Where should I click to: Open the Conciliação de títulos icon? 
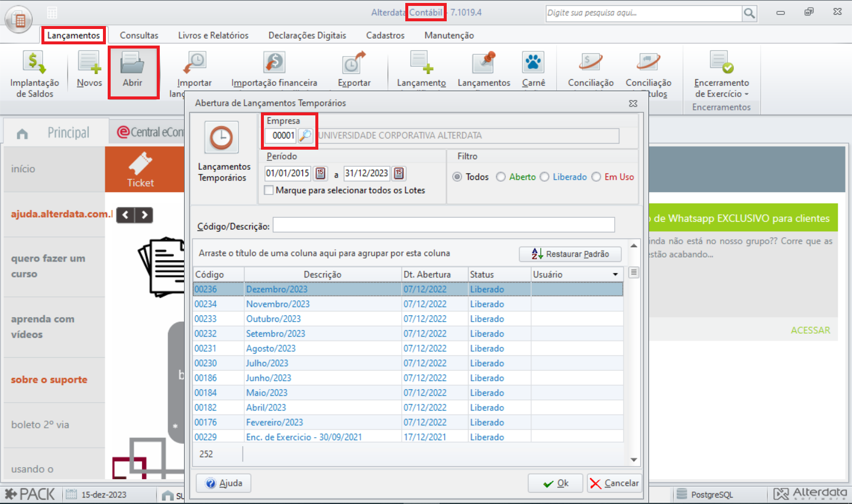tap(648, 62)
